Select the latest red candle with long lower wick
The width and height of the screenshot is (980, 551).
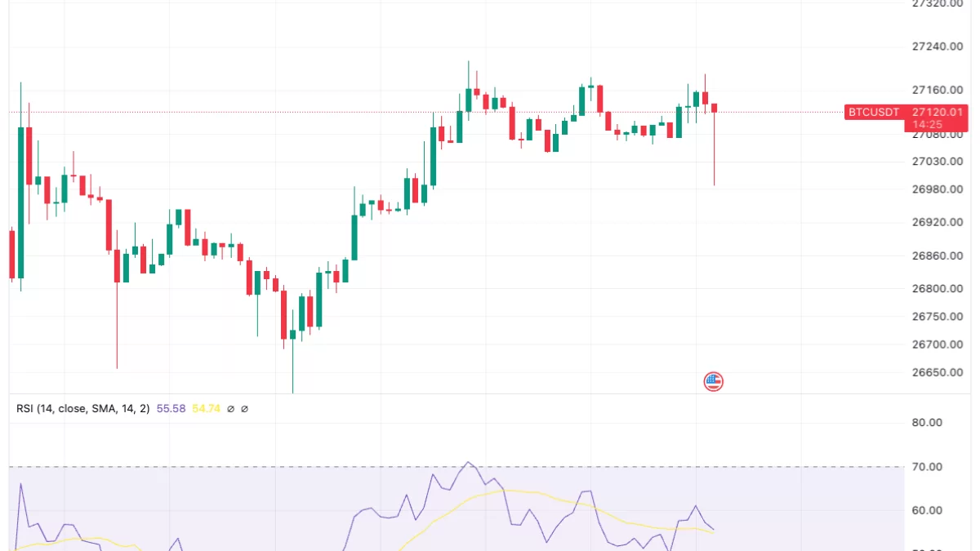click(x=715, y=109)
